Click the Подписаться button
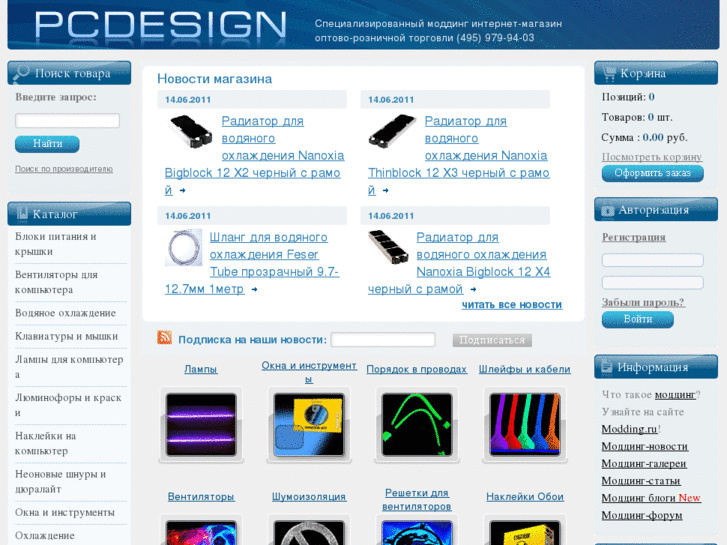Image resolution: width=727 pixels, height=545 pixels. click(492, 340)
